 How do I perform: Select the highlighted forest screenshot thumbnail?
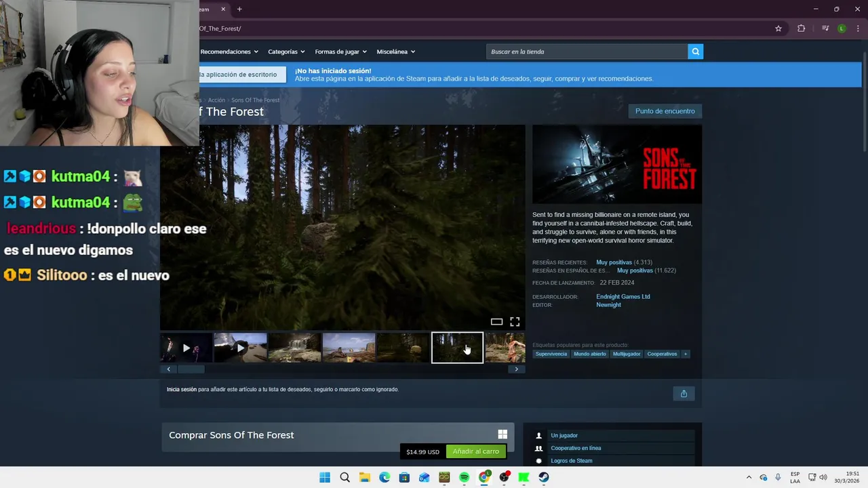point(457,348)
